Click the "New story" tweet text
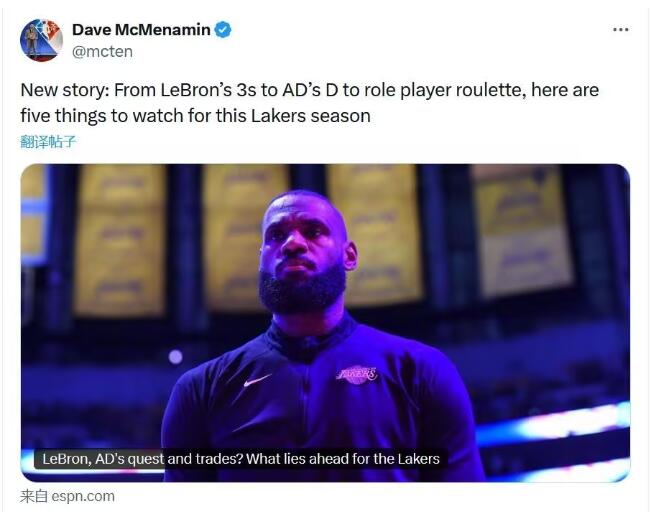This screenshot has height=512, width=652. (310, 103)
